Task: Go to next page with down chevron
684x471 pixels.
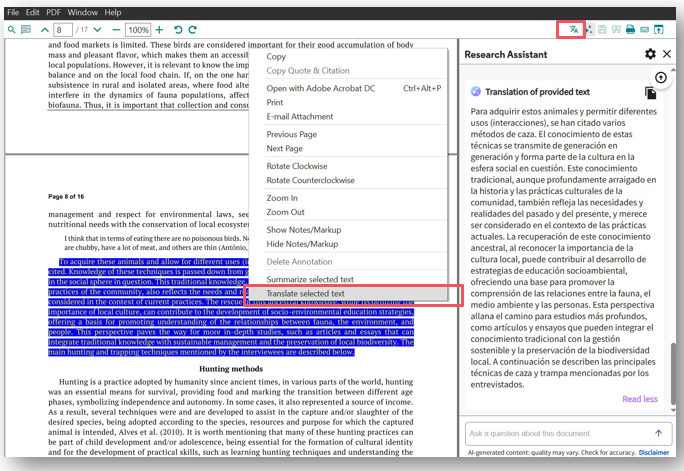Action: pos(98,30)
